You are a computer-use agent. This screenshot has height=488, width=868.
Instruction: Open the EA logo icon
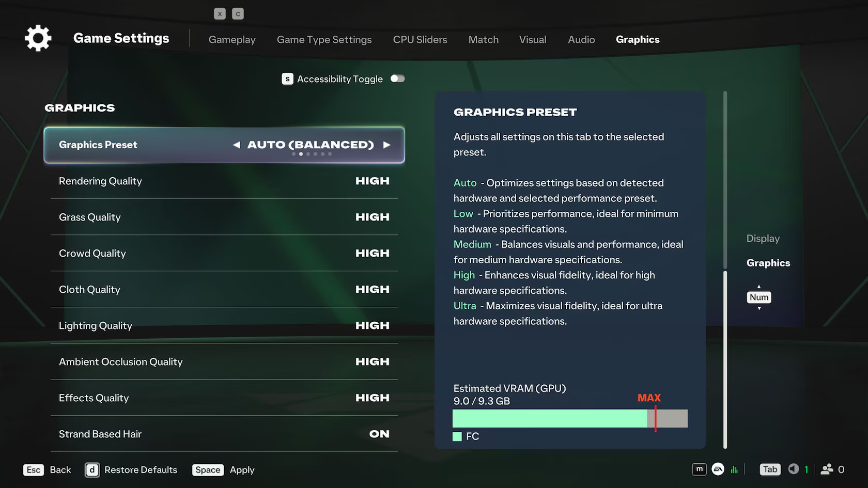tap(718, 469)
